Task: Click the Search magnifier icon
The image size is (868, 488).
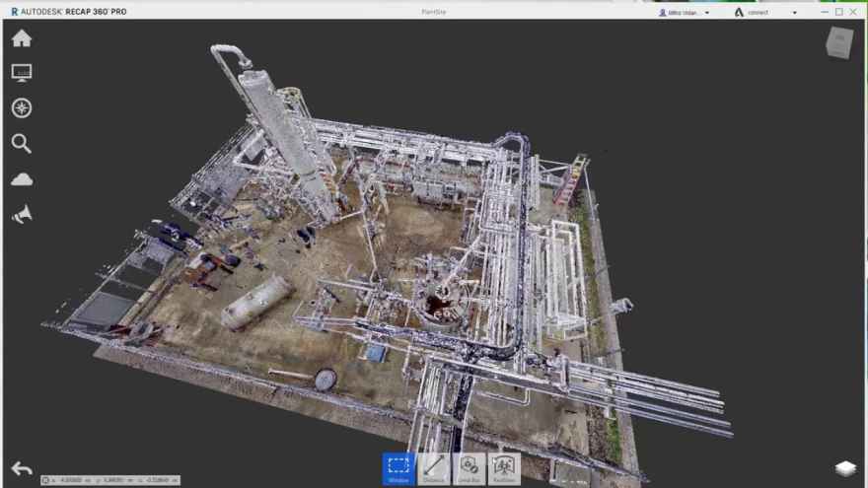Action: click(x=22, y=144)
